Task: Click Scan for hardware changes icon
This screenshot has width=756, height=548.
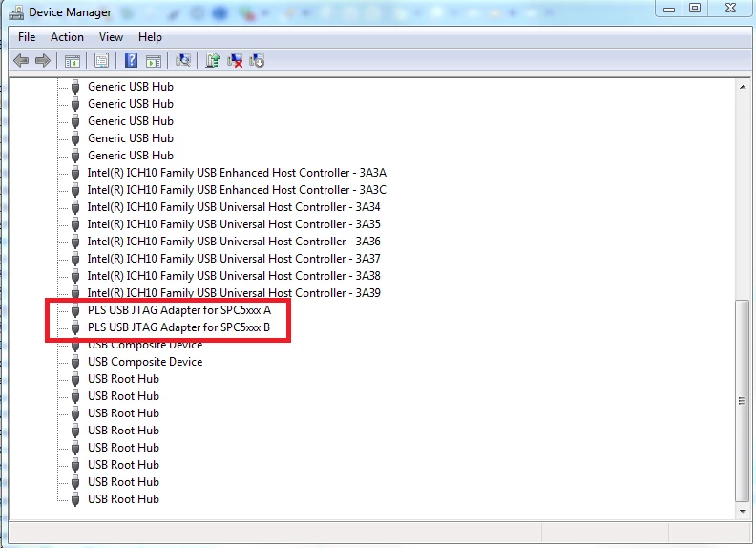Action: coord(183,61)
